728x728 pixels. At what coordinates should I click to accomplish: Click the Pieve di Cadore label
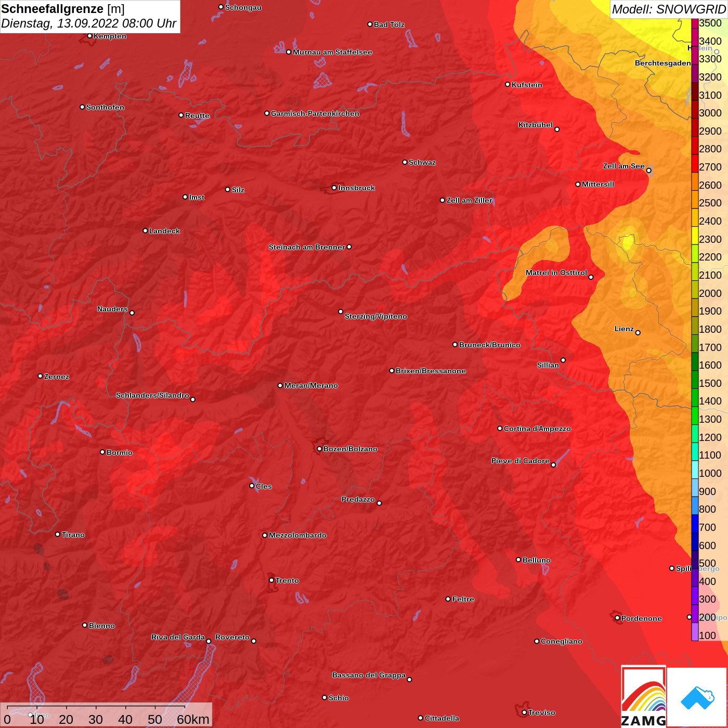(x=521, y=461)
